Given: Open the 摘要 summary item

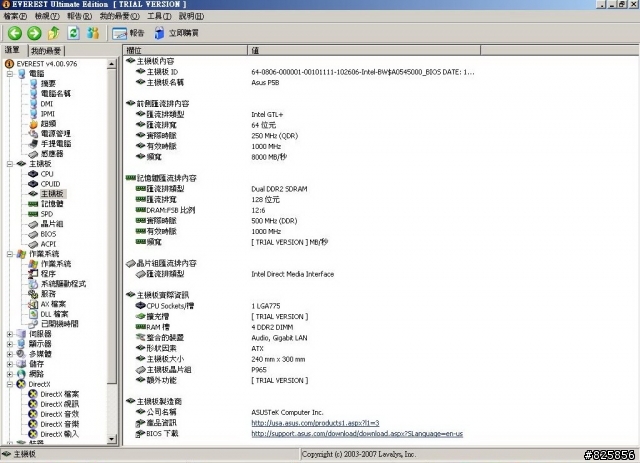Looking at the screenshot, I should coord(48,84).
